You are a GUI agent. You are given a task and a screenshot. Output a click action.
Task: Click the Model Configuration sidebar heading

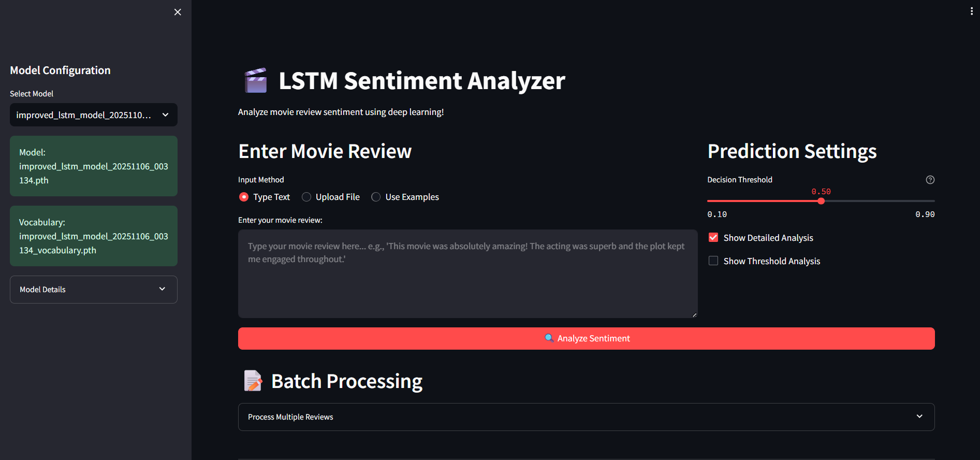[60, 70]
